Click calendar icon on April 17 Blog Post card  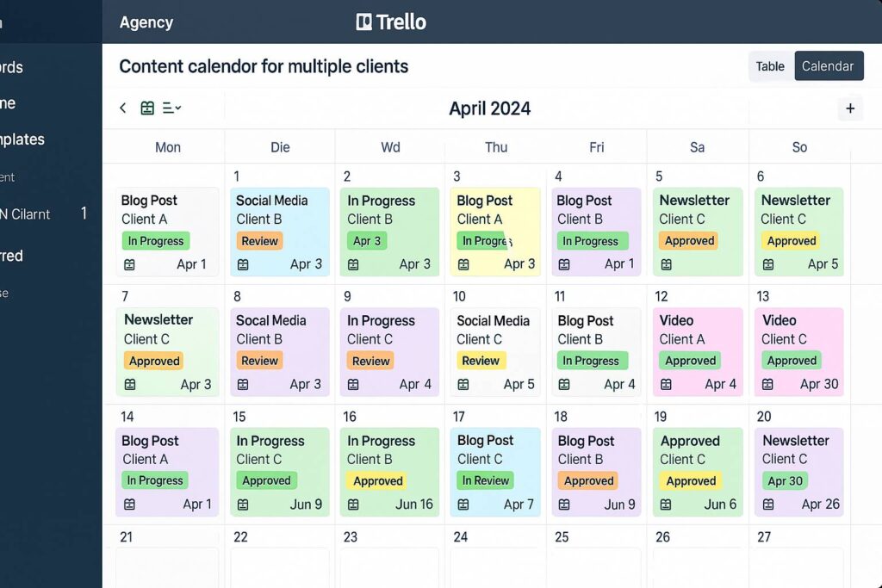(463, 504)
